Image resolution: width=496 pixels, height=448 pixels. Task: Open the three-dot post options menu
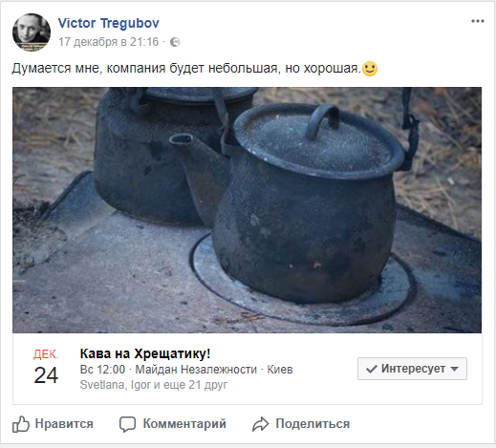click(478, 21)
